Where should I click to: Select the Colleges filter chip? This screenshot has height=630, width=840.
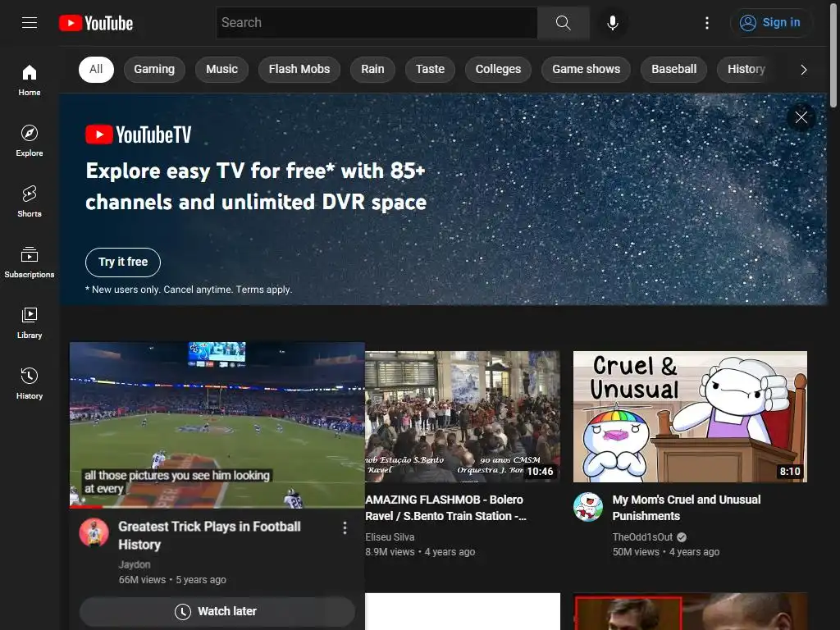coord(498,69)
